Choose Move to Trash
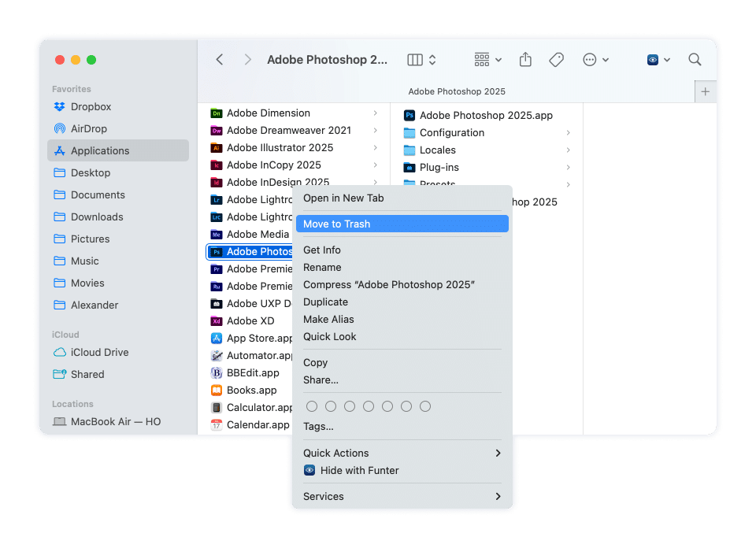The image size is (756, 548). [402, 224]
